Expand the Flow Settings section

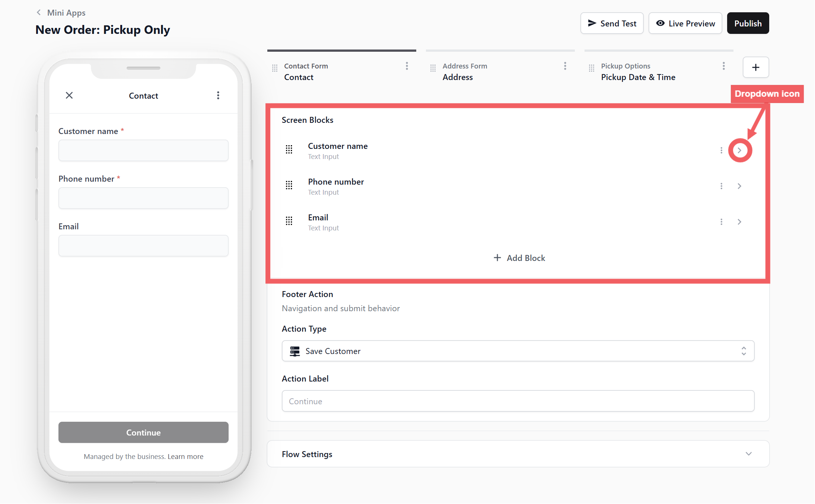click(x=748, y=454)
